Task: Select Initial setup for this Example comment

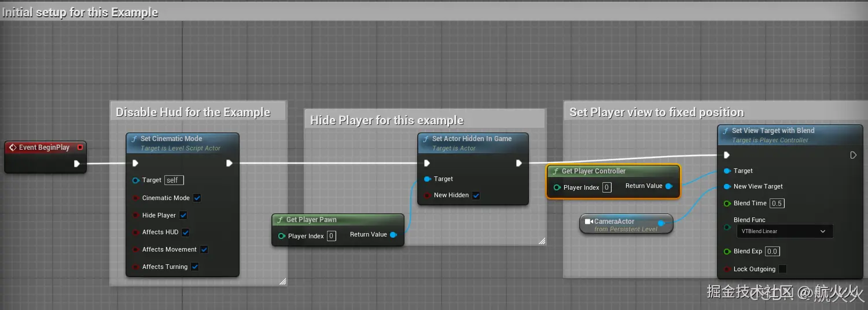Action: pos(80,12)
